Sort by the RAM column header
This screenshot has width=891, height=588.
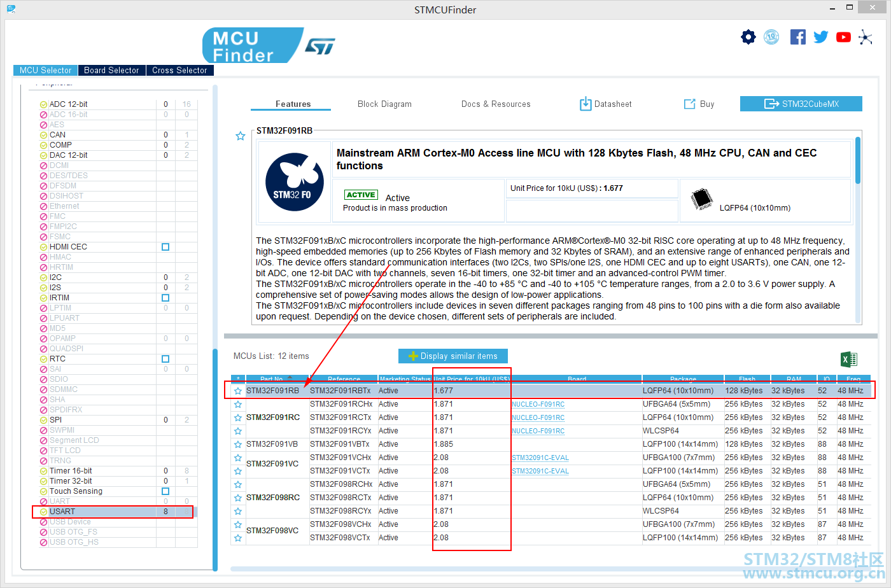(794, 379)
